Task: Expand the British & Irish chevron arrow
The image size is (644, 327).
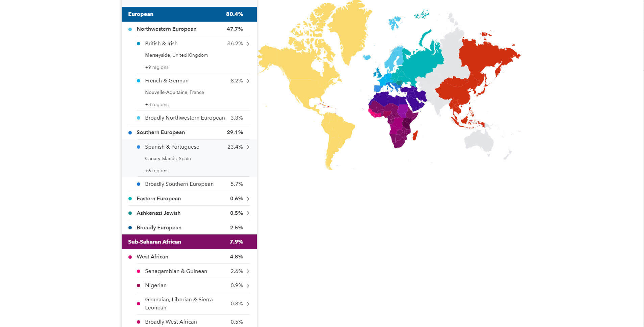Action: coord(248,44)
